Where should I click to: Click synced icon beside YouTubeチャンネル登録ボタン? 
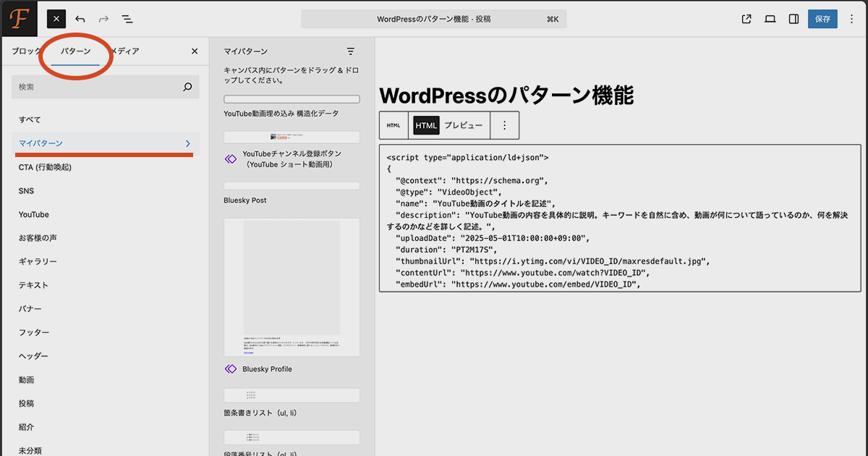pyautogui.click(x=231, y=159)
